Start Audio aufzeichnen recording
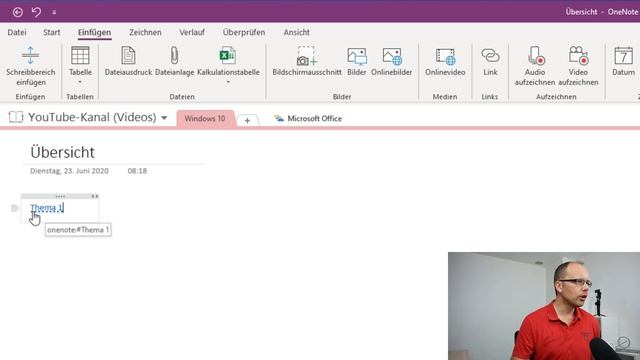The width and height of the screenshot is (640, 360). coord(535,66)
